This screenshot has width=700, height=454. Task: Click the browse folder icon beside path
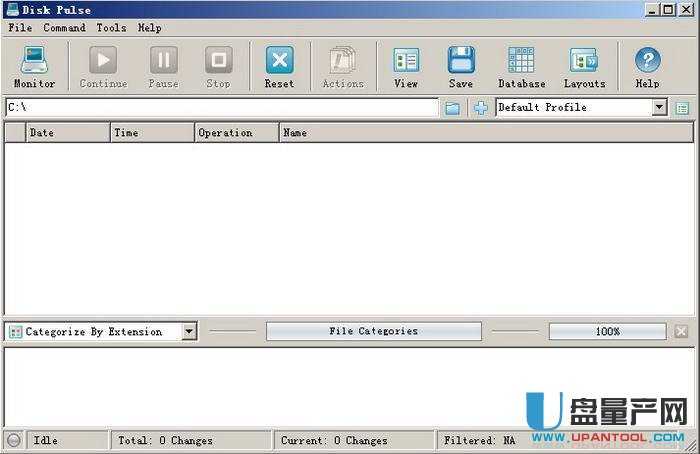click(x=453, y=108)
